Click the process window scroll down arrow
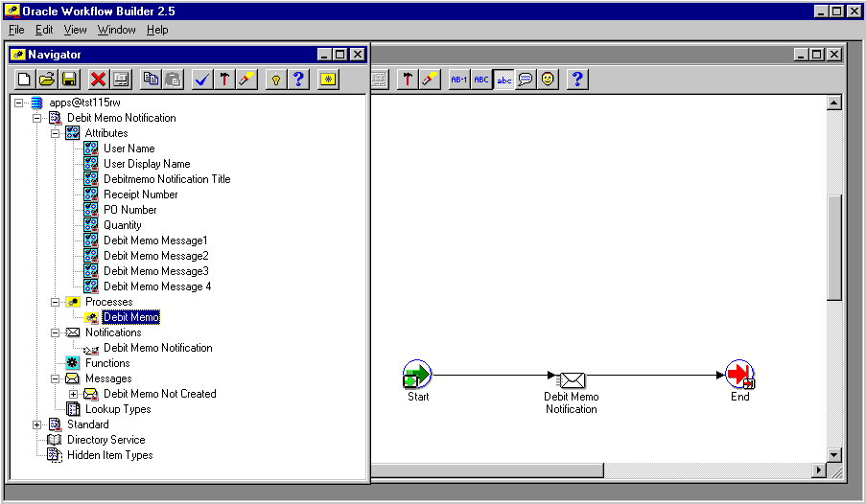This screenshot has width=866, height=504. (834, 455)
